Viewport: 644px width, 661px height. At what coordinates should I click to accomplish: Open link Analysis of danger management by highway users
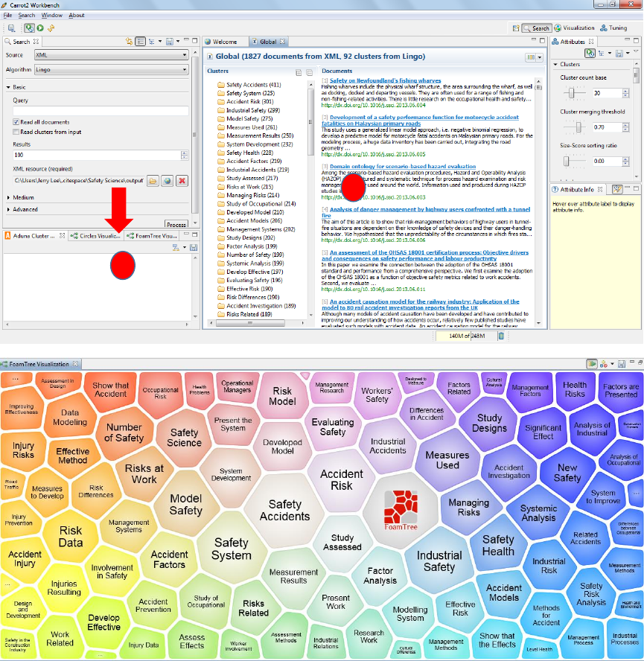click(x=426, y=212)
